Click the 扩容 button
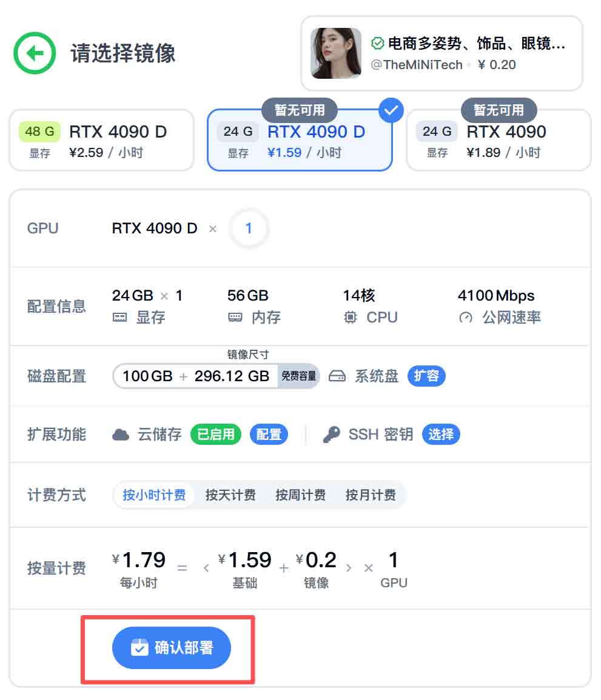Image resolution: width=601 pixels, height=700 pixels. (426, 376)
